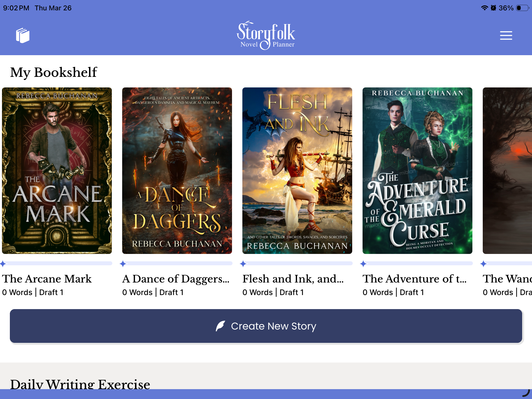Screen dimensions: 532x399
Task: Open the hamburger menu
Action: (506, 35)
